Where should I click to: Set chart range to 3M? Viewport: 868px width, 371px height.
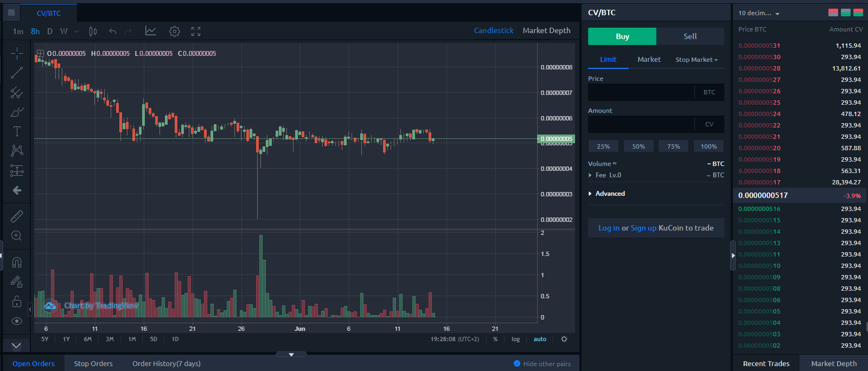110,339
